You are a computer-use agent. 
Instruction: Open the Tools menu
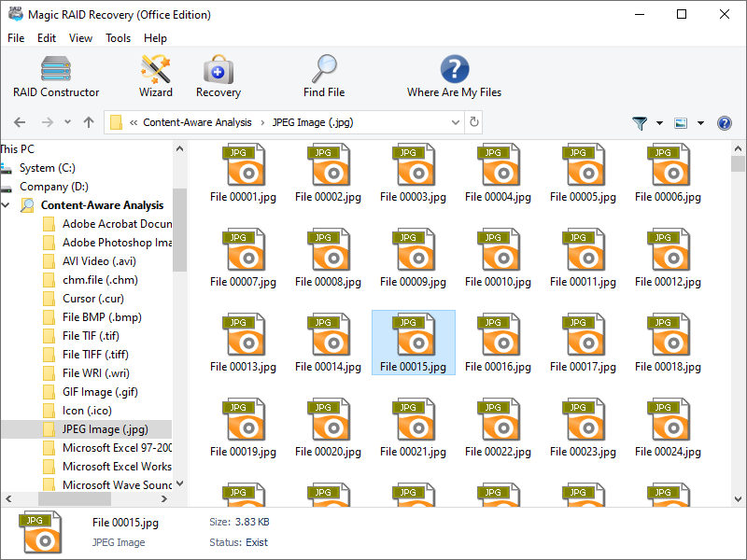coord(118,38)
